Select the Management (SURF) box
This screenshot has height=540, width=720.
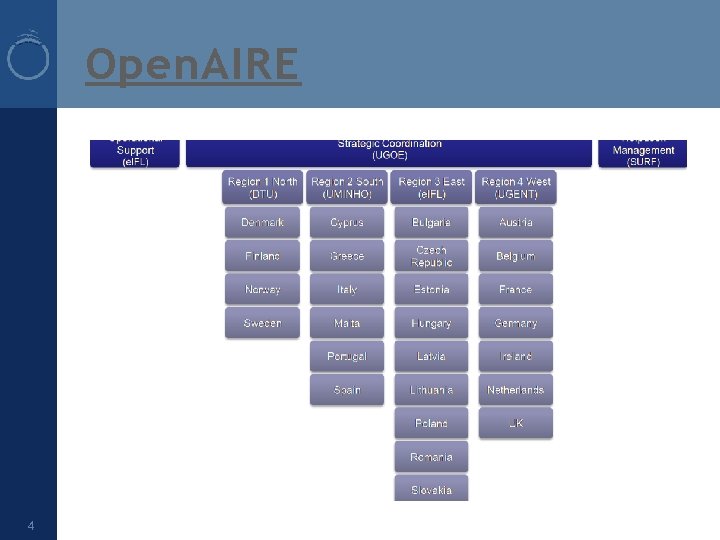click(x=643, y=153)
